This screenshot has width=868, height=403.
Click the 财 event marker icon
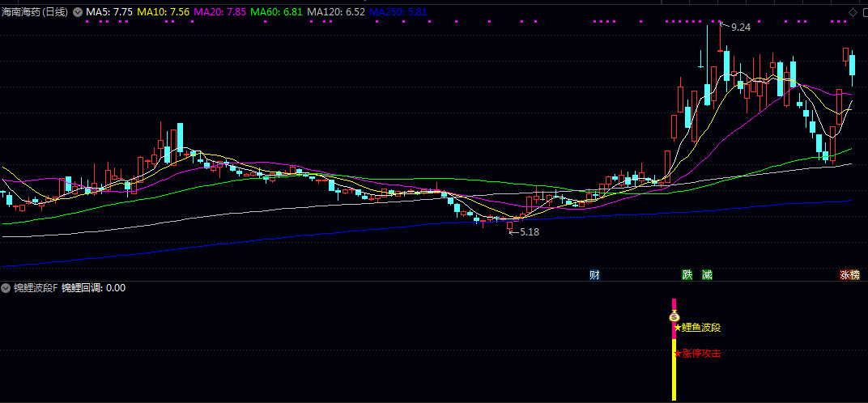pyautogui.click(x=594, y=275)
